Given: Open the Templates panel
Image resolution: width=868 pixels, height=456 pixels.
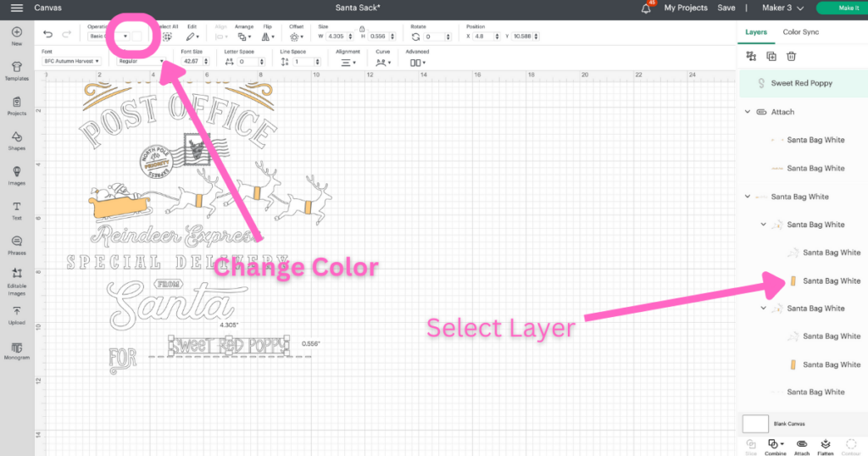Looking at the screenshot, I should pyautogui.click(x=17, y=67).
